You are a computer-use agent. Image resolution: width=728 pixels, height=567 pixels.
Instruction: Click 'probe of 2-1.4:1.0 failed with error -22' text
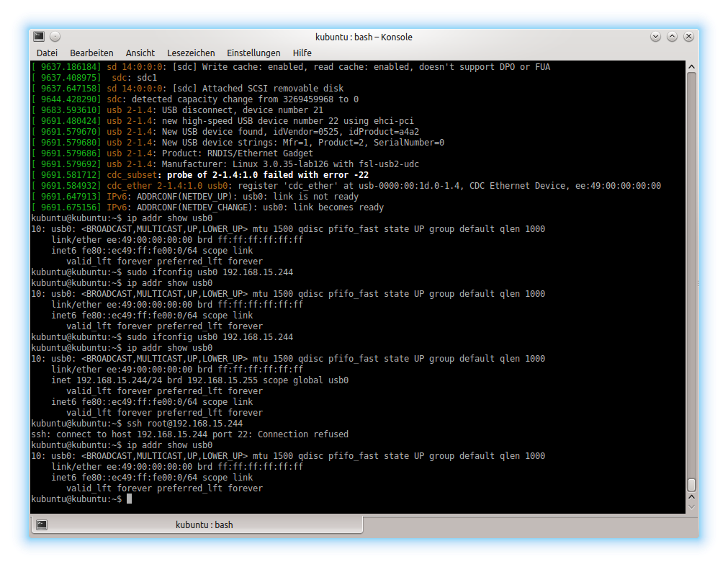tap(268, 175)
